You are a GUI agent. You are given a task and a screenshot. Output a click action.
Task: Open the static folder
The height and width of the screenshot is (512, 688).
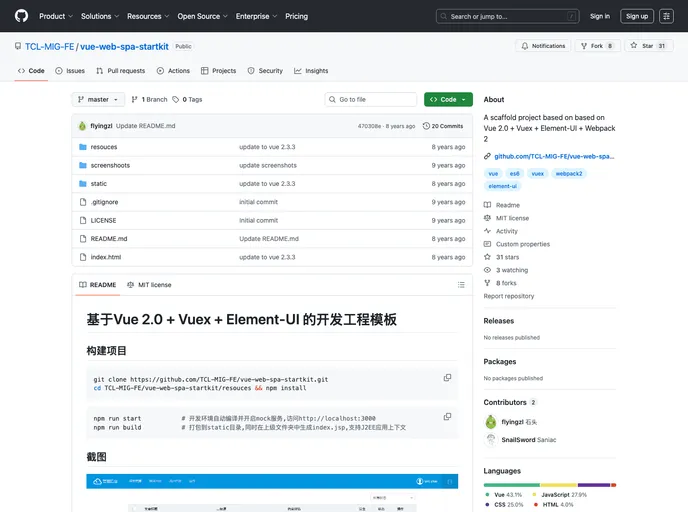point(99,184)
